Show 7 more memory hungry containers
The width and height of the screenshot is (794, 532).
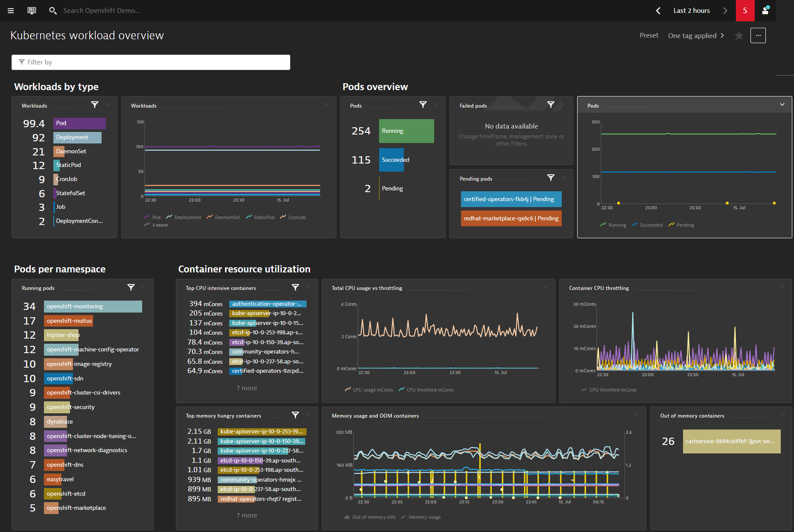pyautogui.click(x=247, y=515)
